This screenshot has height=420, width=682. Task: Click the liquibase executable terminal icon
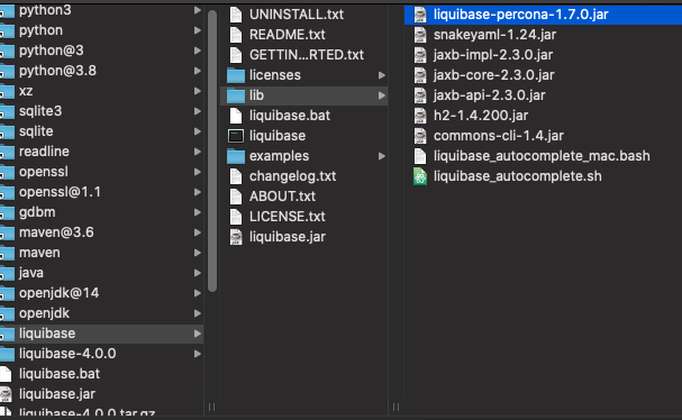(x=236, y=136)
